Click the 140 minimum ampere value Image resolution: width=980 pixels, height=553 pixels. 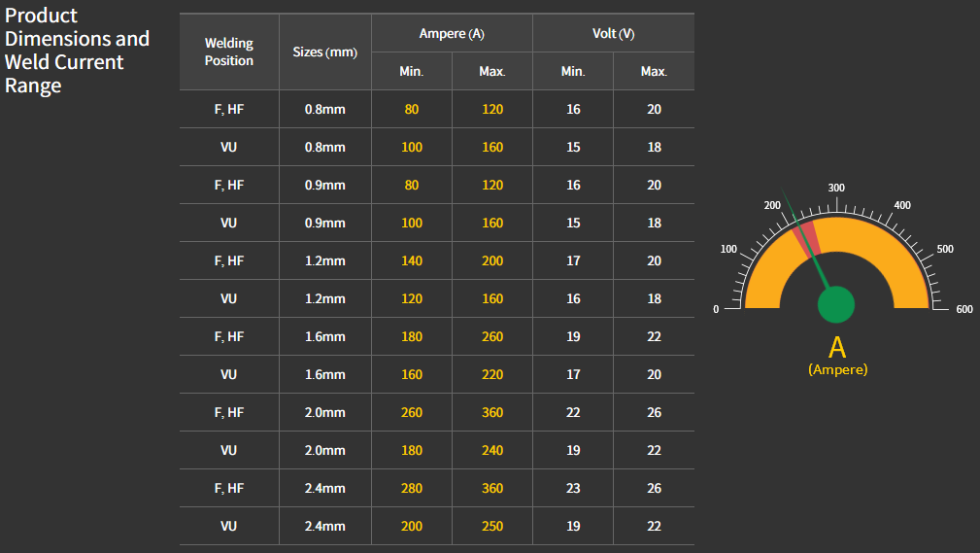click(x=412, y=260)
